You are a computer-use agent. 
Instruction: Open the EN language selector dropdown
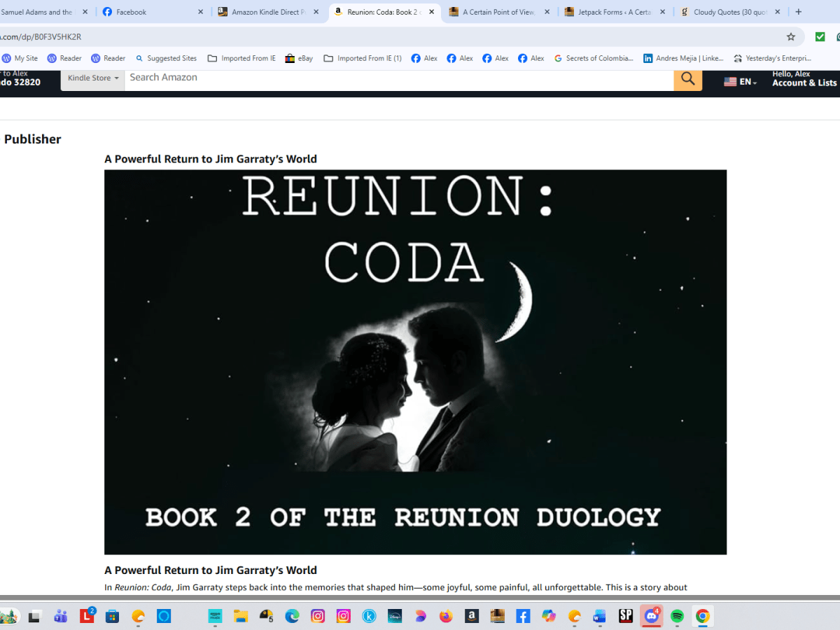[741, 82]
